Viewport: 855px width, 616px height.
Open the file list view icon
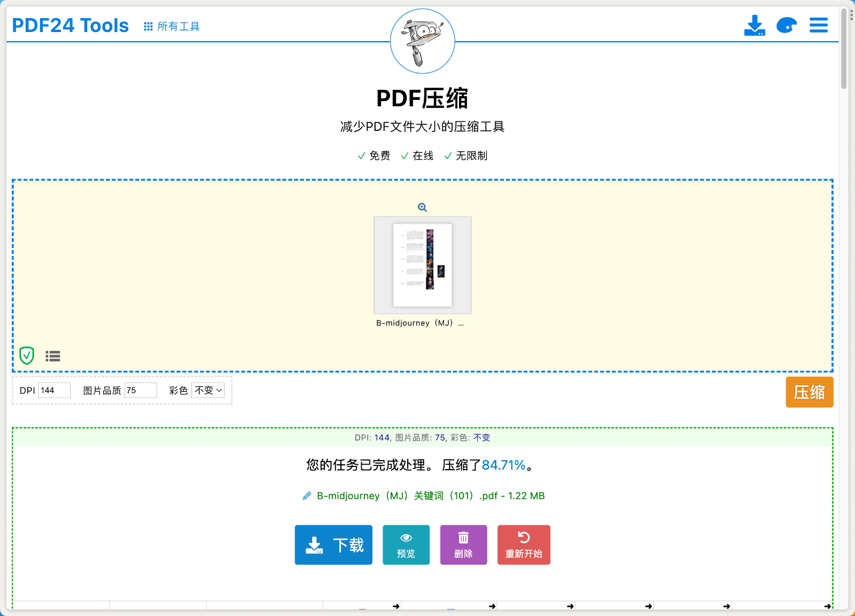click(53, 355)
